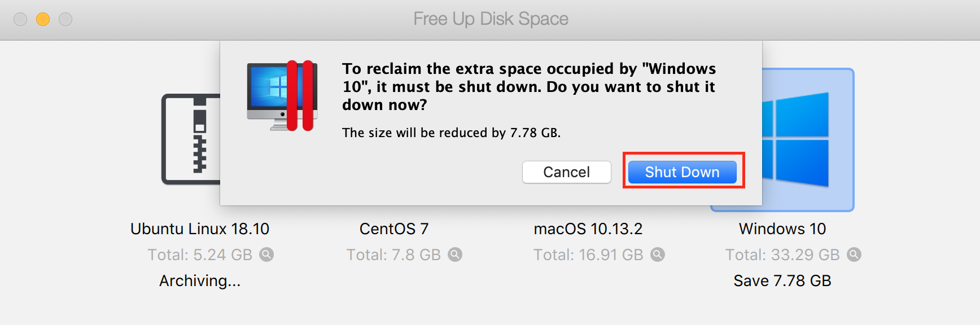The height and width of the screenshot is (325, 980).
Task: Show macOS 16.91 GB location via magnifier
Action: pyautogui.click(x=658, y=254)
